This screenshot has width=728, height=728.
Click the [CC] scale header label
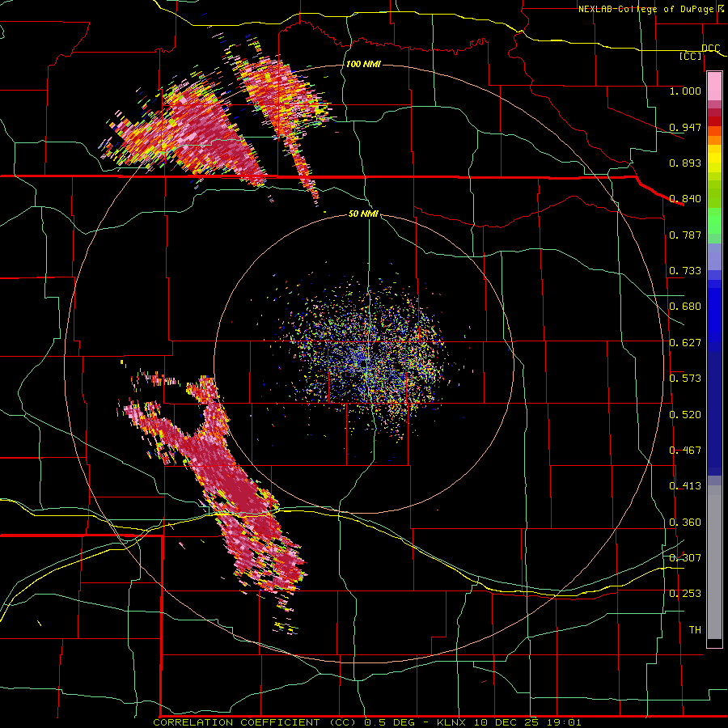(x=691, y=56)
